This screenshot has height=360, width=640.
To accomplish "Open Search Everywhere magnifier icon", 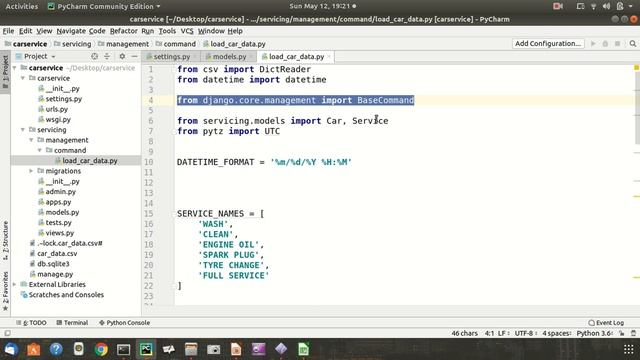I will pos(633,43).
